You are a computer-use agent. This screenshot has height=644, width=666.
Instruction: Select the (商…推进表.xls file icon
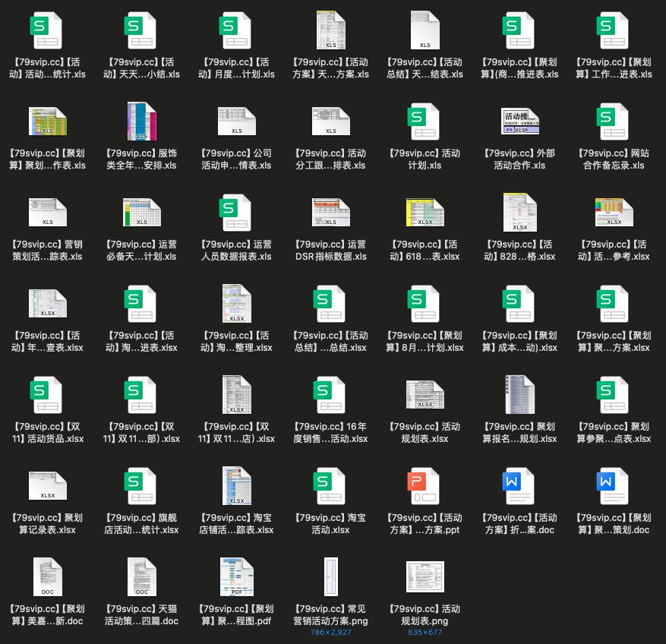click(x=519, y=30)
